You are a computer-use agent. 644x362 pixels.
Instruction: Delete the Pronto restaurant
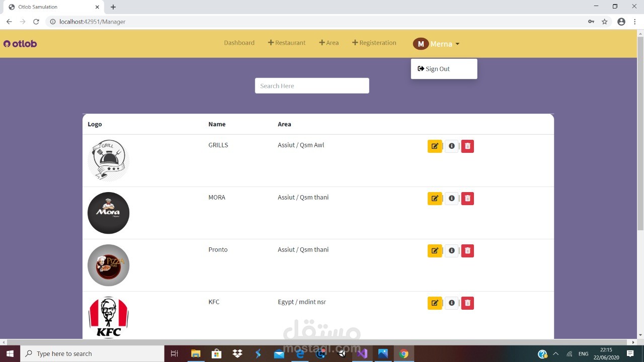pyautogui.click(x=467, y=251)
